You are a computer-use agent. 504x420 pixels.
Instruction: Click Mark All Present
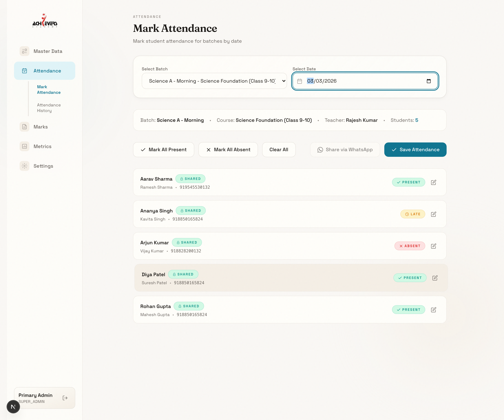[163, 150]
